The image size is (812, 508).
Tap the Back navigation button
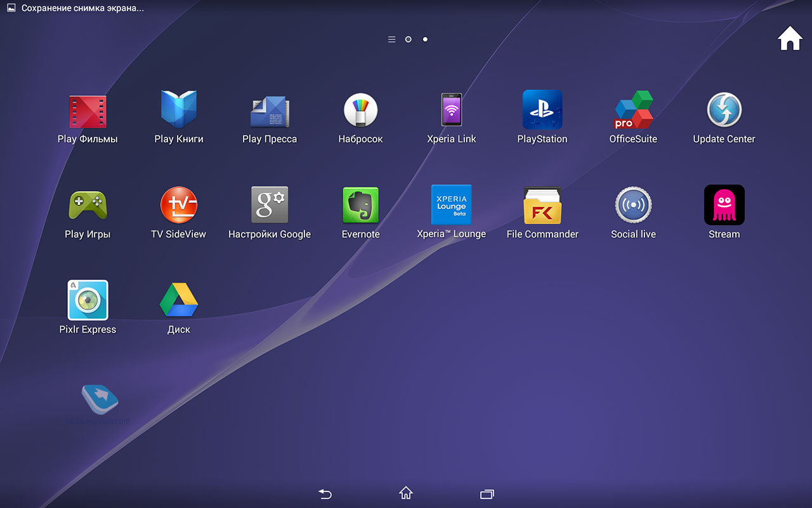pyautogui.click(x=325, y=493)
